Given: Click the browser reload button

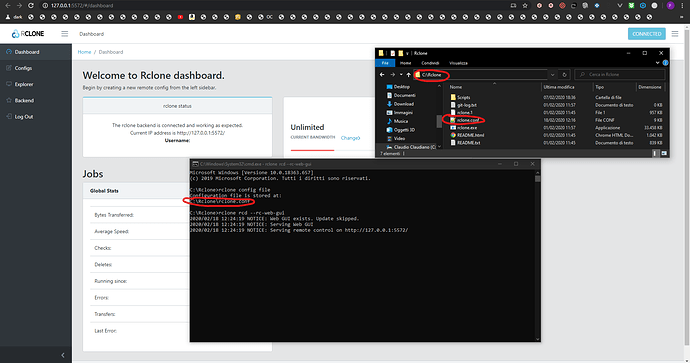Looking at the screenshot, I should pyautogui.click(x=31, y=5).
